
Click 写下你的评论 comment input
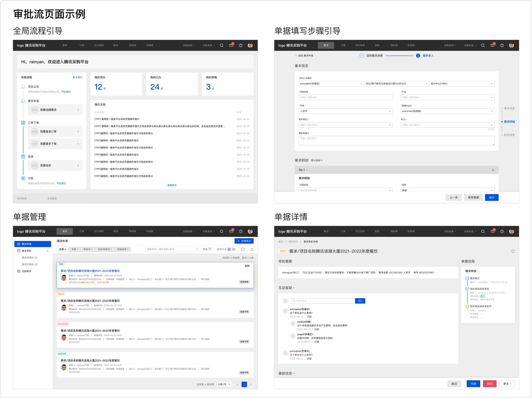[x=323, y=301]
